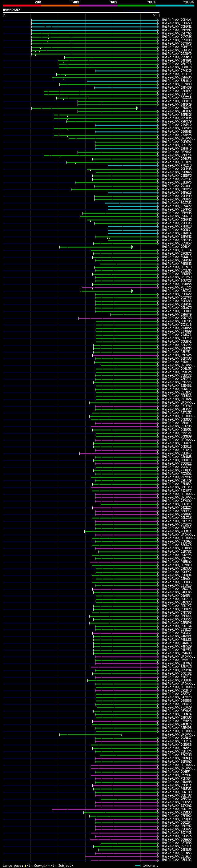Viewport: 197px width, 868px height.
Task: Open the UniRef100_A8I7X6 entry
Action: (176, 287)
